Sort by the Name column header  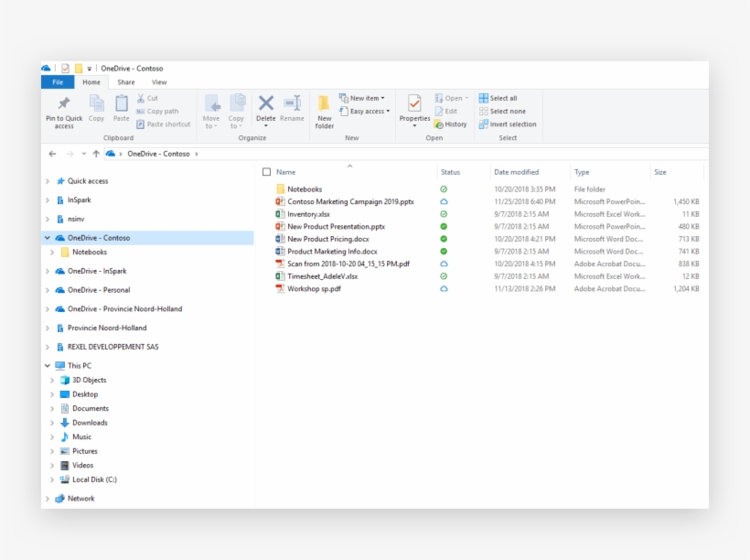pos(285,172)
